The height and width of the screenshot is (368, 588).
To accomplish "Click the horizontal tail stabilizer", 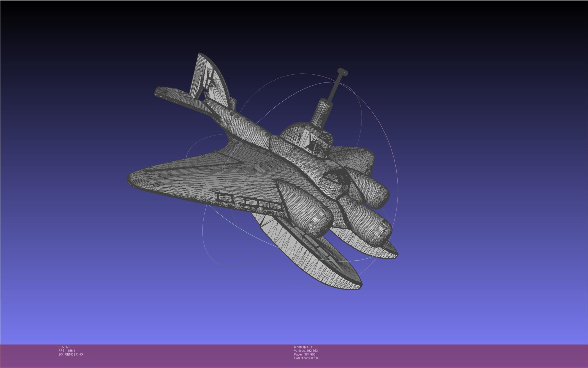I will click(x=175, y=95).
